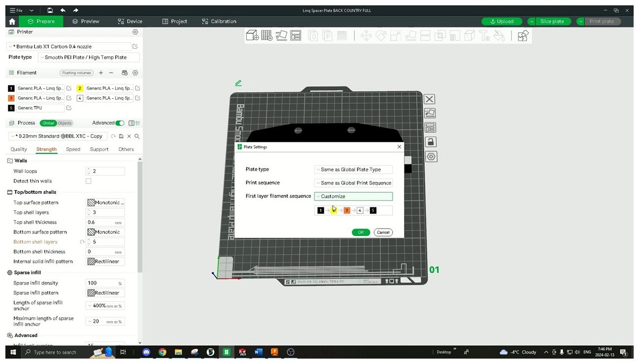Open Smooth PEI Plate type dropdown
The height and width of the screenshot is (364, 639).
click(89, 57)
